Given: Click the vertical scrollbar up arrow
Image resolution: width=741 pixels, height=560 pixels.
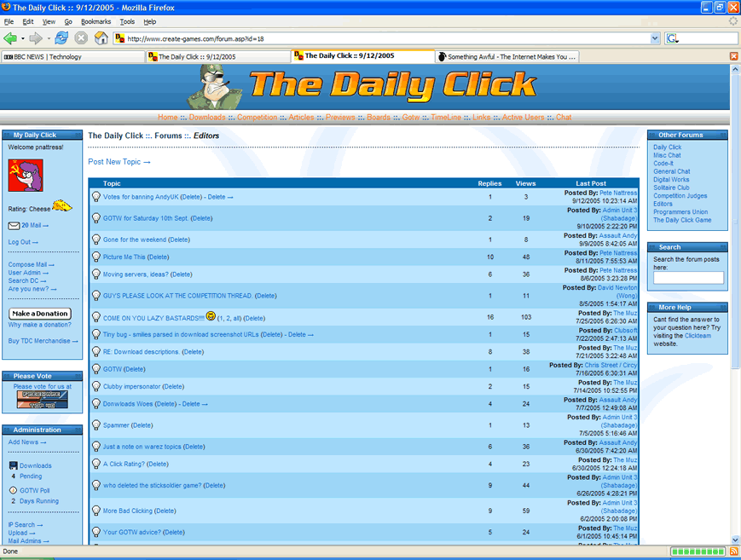Looking at the screenshot, I should 735,69.
